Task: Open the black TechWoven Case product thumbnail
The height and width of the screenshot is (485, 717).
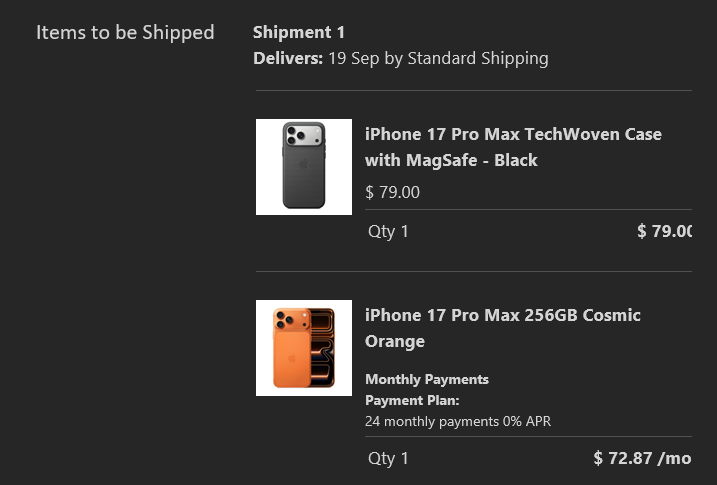Action: tap(304, 167)
